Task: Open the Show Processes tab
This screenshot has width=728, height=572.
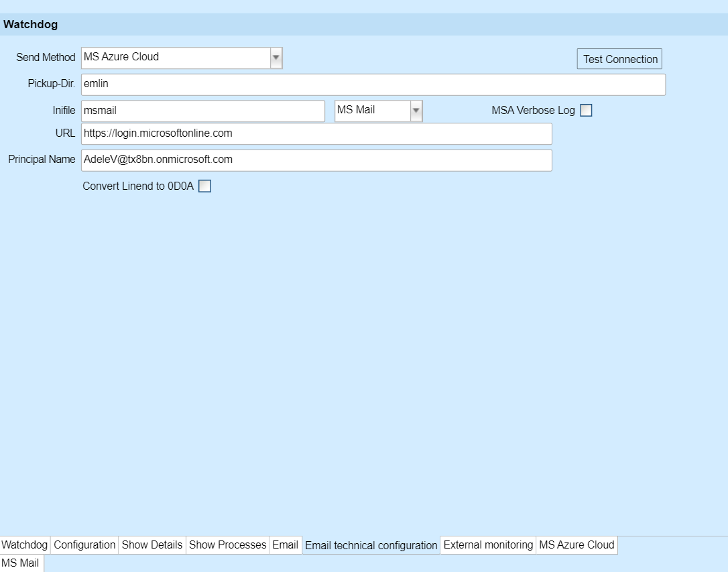Action: (x=227, y=545)
